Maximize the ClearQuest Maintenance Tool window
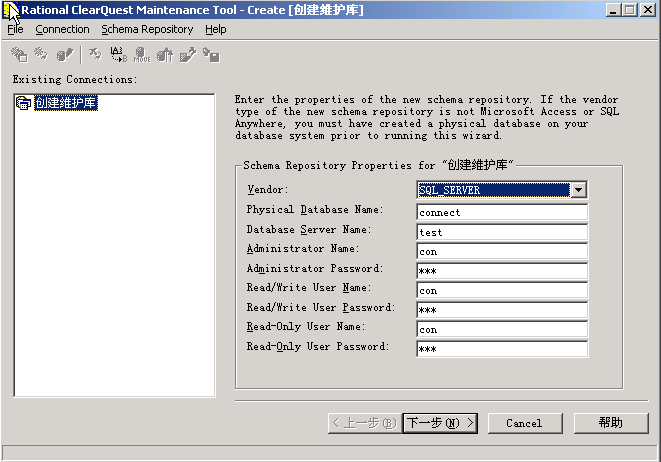The width and height of the screenshot is (661, 462). tap(630, 10)
